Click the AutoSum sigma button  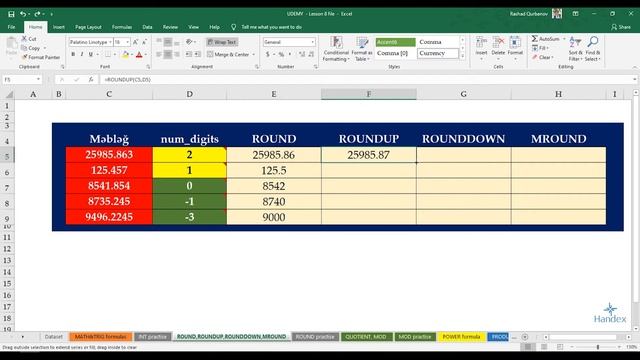[x=546, y=39]
